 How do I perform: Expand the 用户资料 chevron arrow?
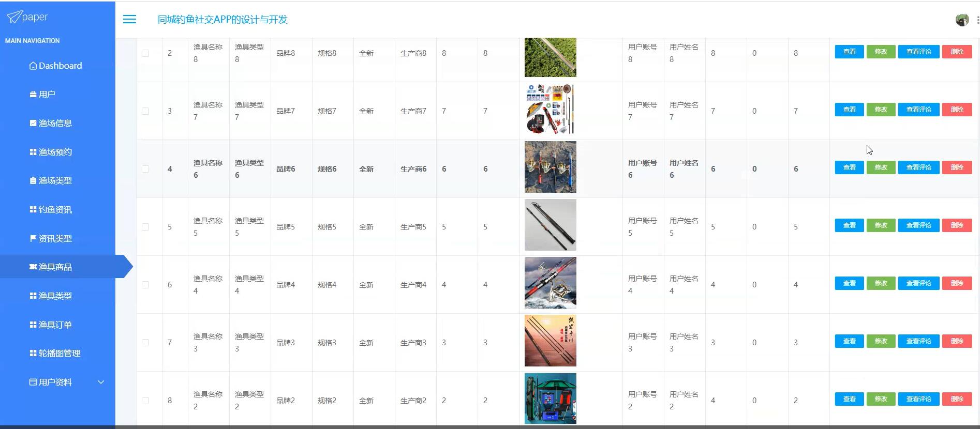point(101,382)
